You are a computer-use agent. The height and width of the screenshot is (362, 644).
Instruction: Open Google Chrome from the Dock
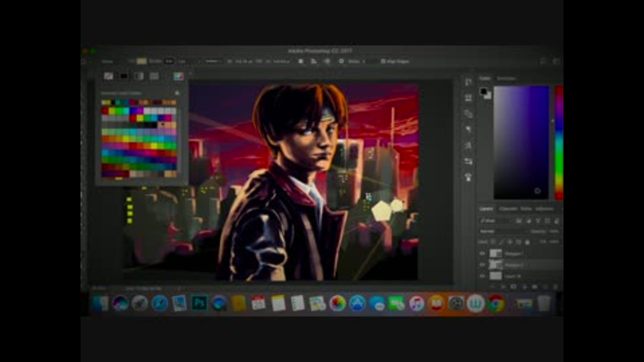click(x=496, y=304)
